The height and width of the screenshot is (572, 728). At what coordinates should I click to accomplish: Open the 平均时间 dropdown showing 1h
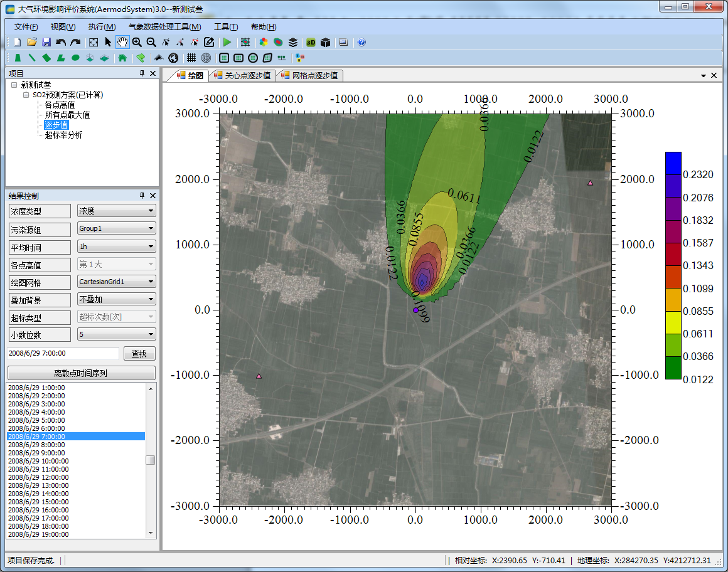pyautogui.click(x=116, y=246)
